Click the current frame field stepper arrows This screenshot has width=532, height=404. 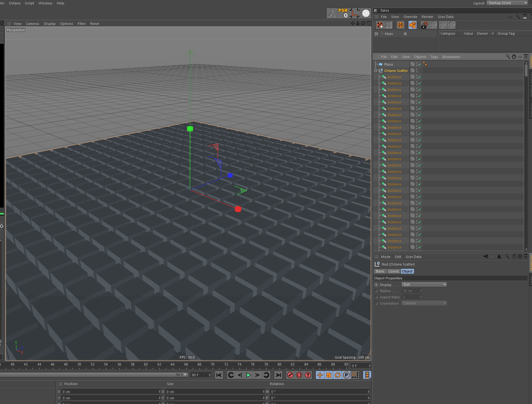[x=370, y=366]
